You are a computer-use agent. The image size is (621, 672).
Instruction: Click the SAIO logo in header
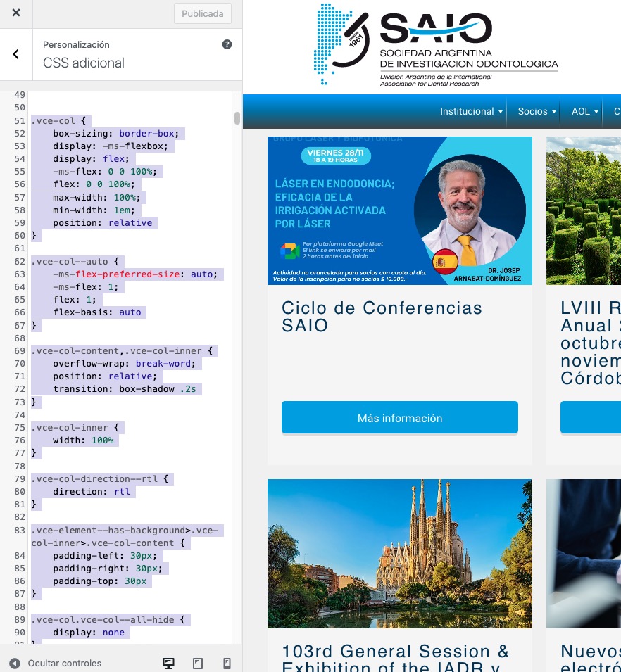click(x=435, y=46)
